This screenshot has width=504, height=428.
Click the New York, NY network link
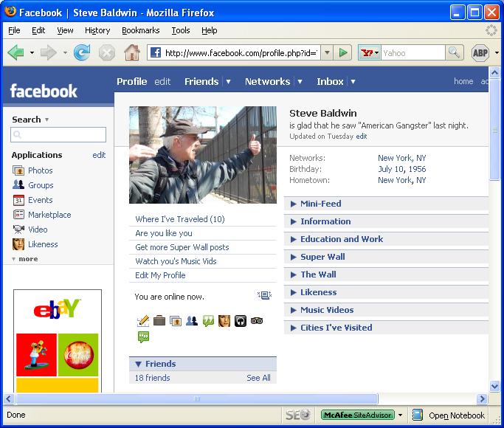pyautogui.click(x=401, y=158)
